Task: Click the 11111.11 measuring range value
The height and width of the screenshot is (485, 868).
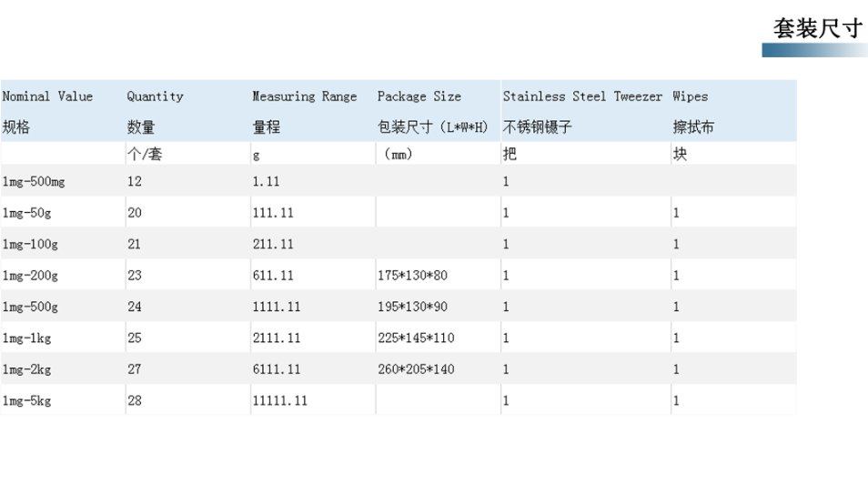Action: click(x=279, y=400)
